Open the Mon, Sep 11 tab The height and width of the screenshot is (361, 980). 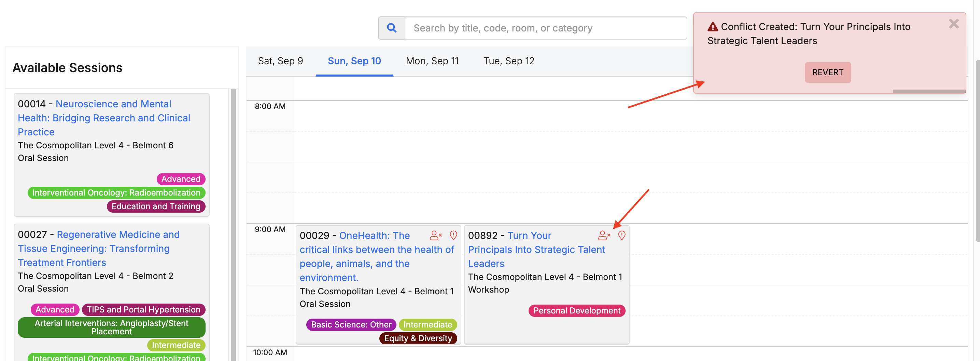pyautogui.click(x=432, y=61)
